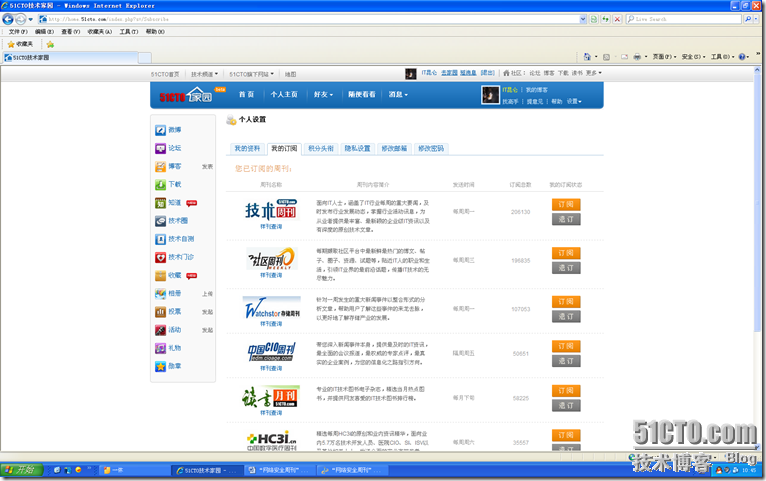Open the 博客 blog sidebar icon
Screen dimensions: 766x481
(x=160, y=167)
